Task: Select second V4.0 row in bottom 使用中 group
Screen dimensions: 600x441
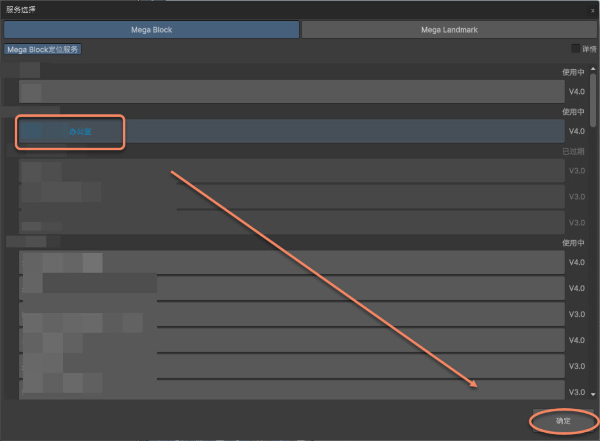Action: [x=290, y=288]
